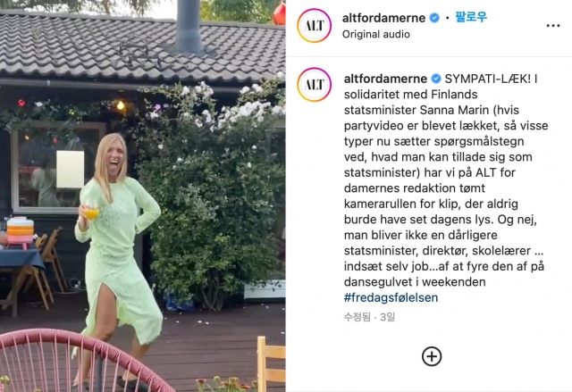Click the 수정됨 edited label
This screenshot has height=392, width=572.
coord(357,317)
